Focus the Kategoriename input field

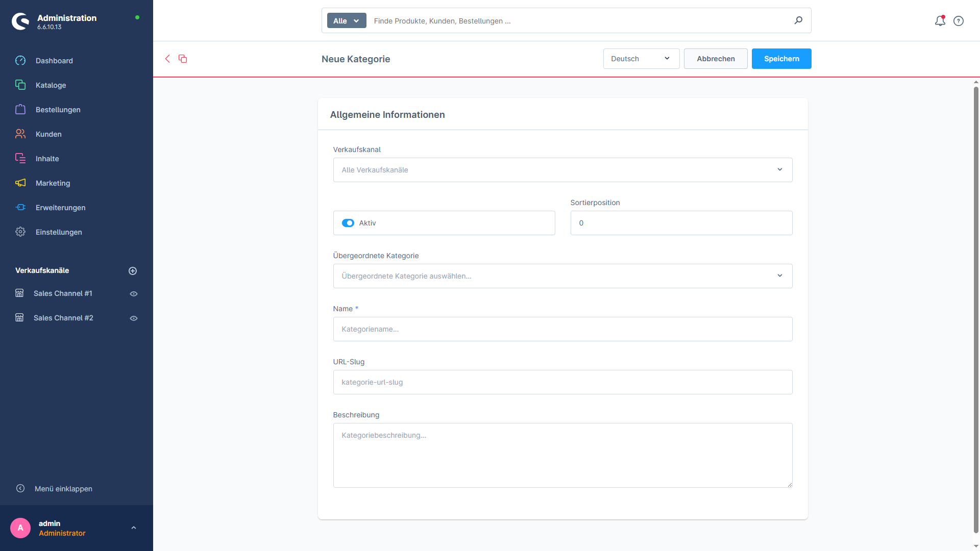tap(562, 329)
